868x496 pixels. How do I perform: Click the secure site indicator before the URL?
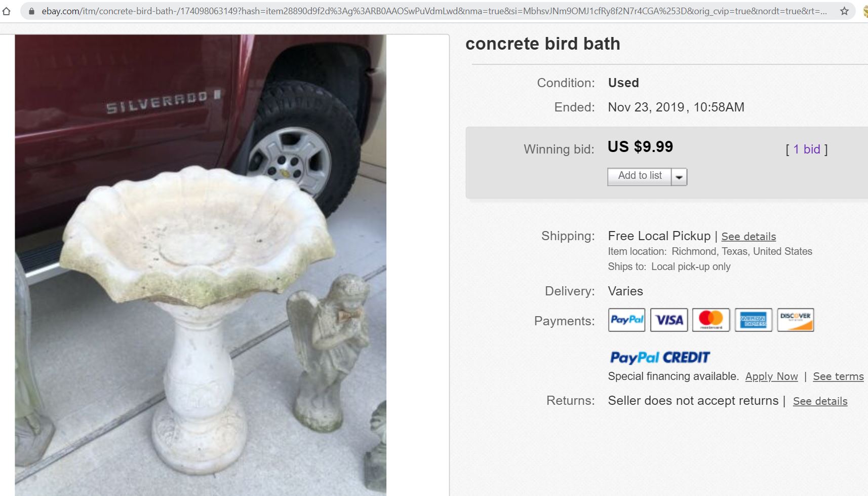pyautogui.click(x=31, y=11)
